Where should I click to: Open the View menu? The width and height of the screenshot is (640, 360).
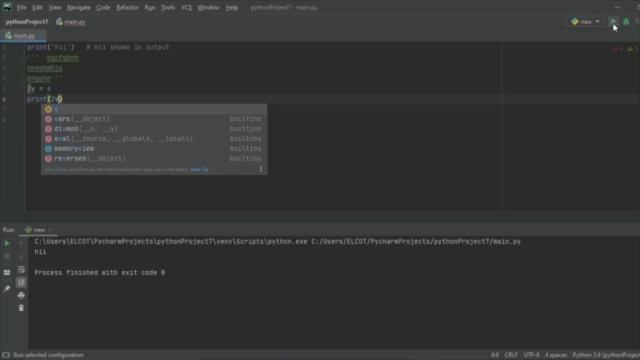55,7
